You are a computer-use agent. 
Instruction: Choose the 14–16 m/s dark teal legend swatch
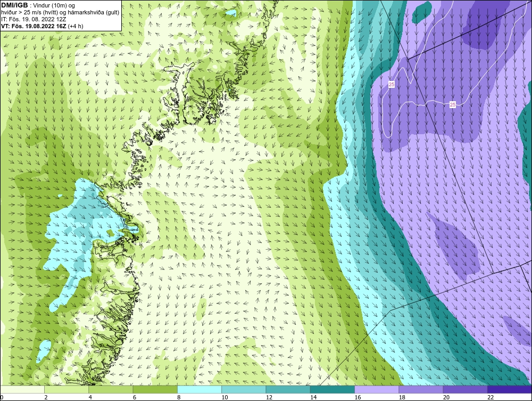click(332, 389)
